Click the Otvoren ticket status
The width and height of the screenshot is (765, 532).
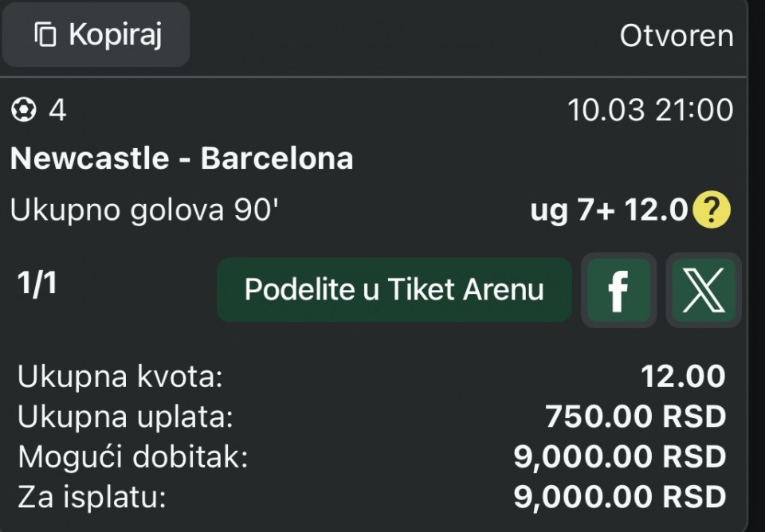(x=676, y=37)
